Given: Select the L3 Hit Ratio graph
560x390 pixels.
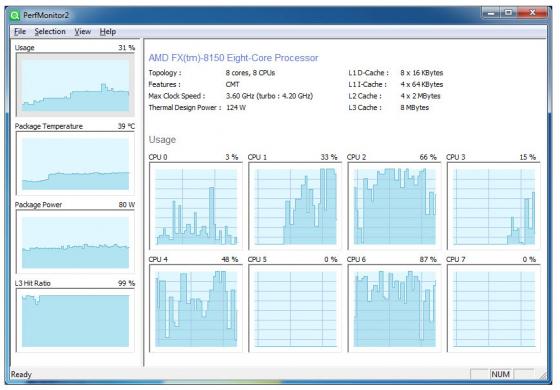Looking at the screenshot, I should 75,320.
